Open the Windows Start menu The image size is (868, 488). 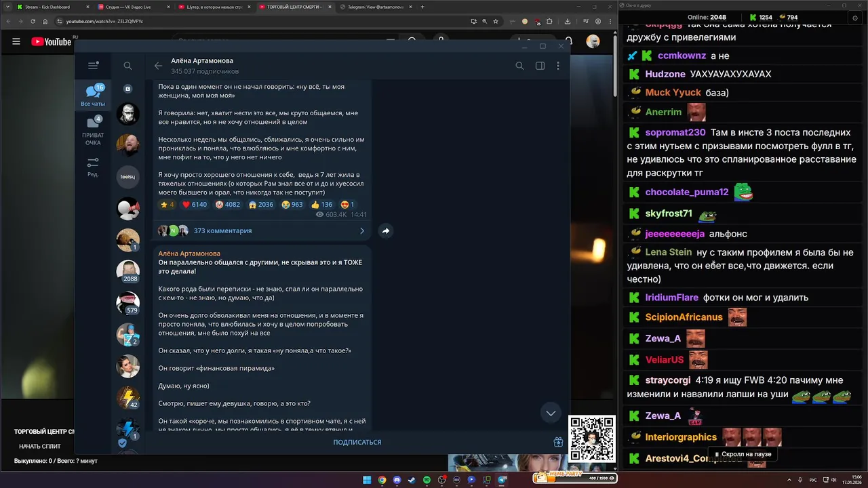coord(367,480)
